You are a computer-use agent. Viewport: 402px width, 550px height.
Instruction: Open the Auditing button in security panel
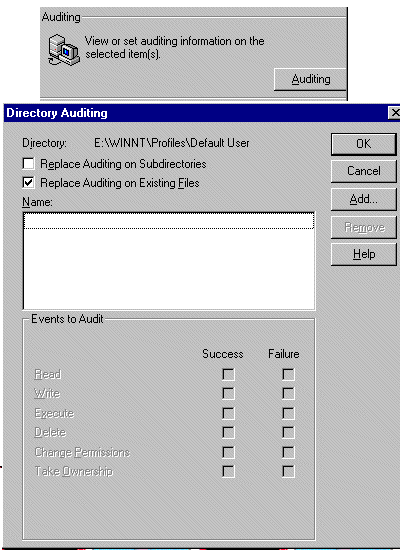pyautogui.click(x=310, y=79)
